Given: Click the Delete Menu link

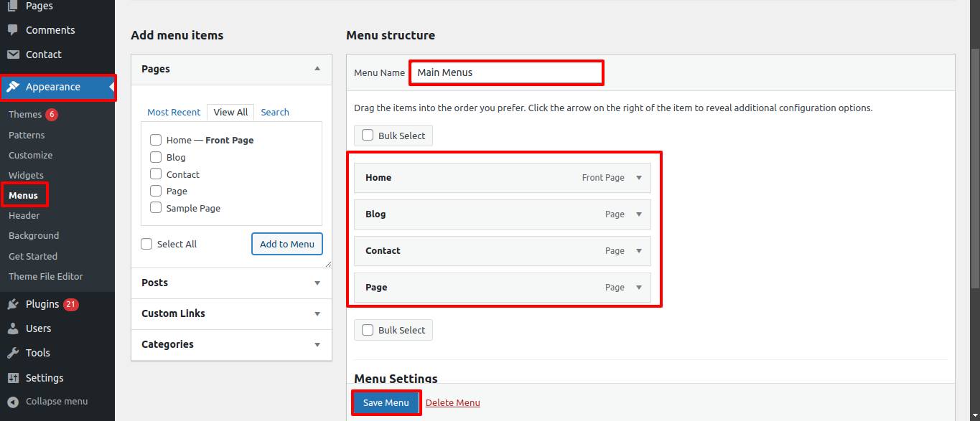Looking at the screenshot, I should click(452, 402).
